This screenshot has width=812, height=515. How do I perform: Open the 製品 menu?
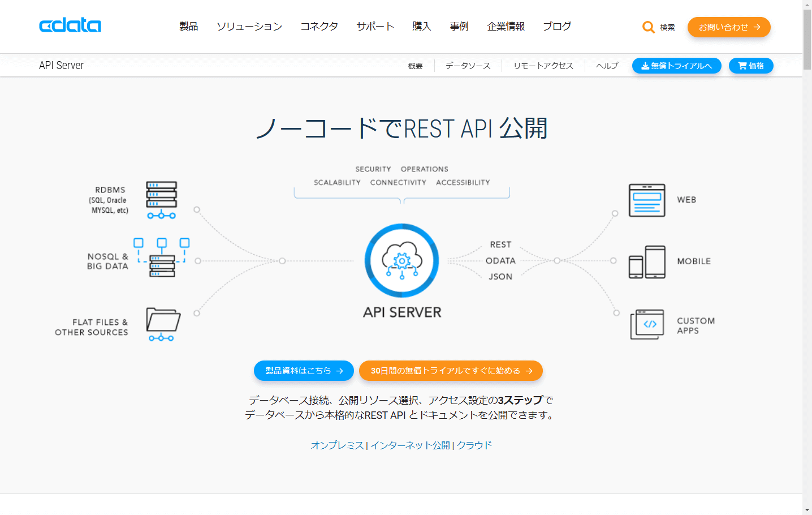point(189,27)
